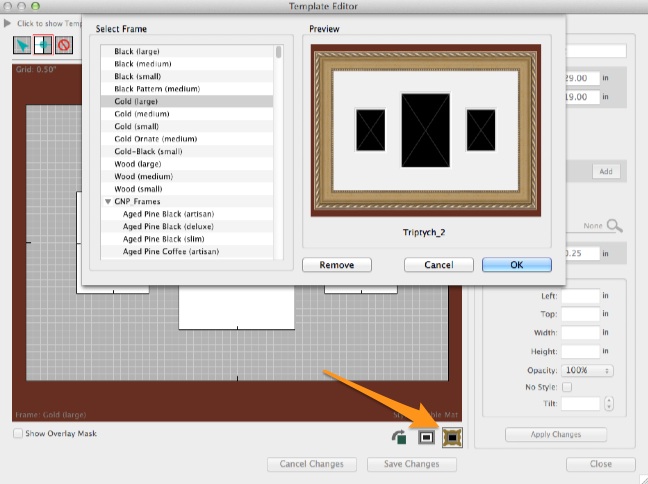
Task: Collapse the GNP_Frames group
Action: 107,201
